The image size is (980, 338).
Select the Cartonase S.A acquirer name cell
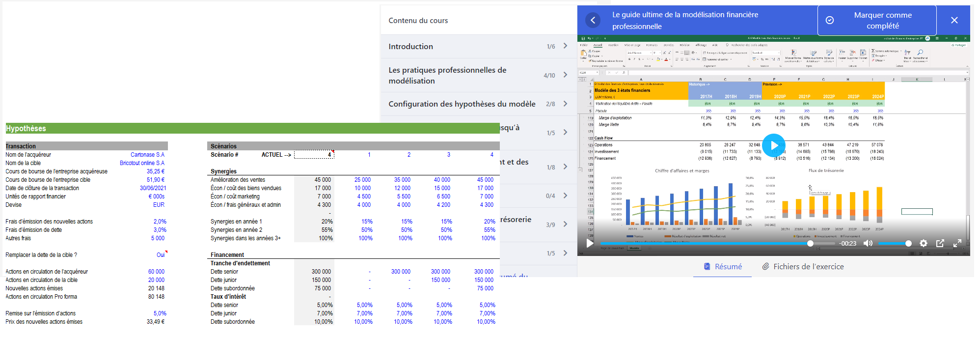tap(147, 154)
